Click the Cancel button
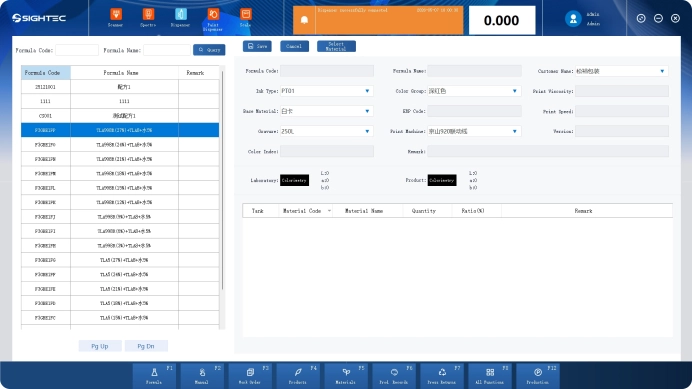 294,46
